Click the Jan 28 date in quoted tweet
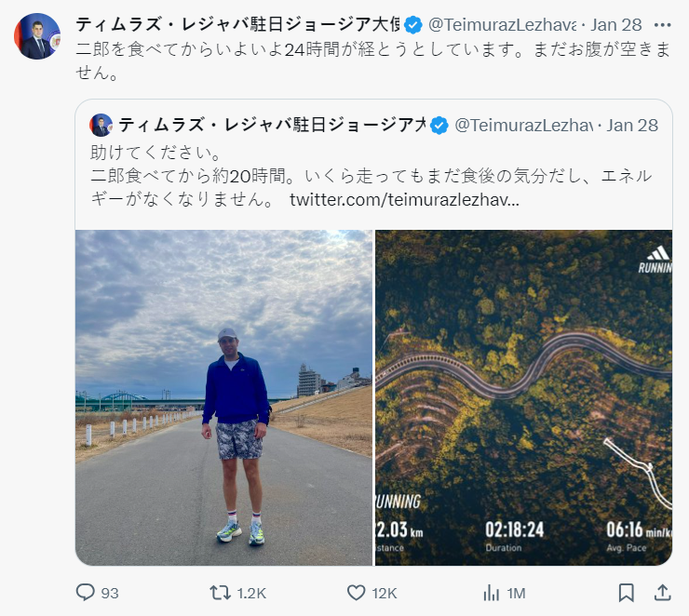The width and height of the screenshot is (689, 616). click(632, 126)
